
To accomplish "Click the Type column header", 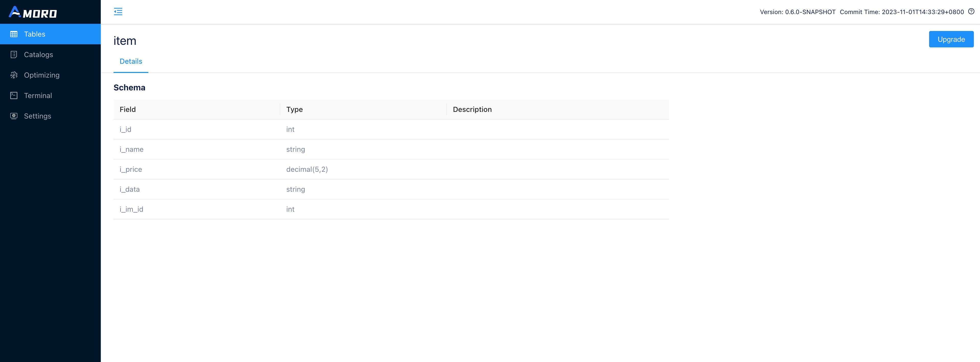I will 294,110.
